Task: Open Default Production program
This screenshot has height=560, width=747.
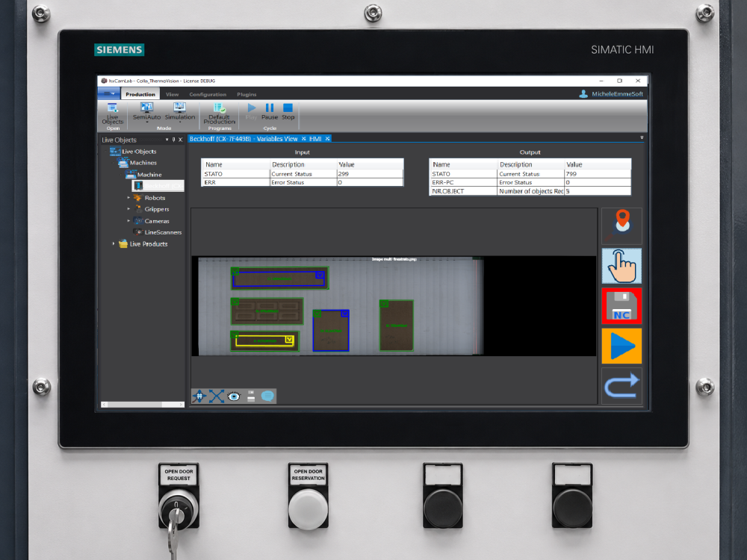Action: point(219,113)
